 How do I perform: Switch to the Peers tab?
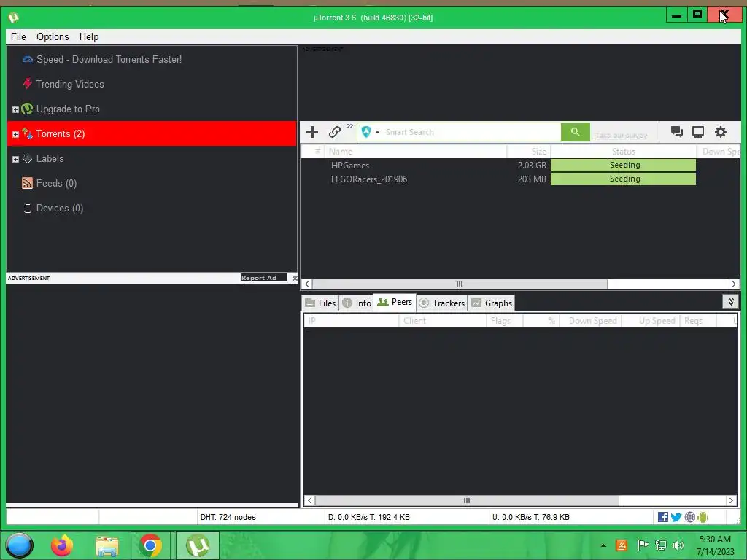[x=395, y=302]
